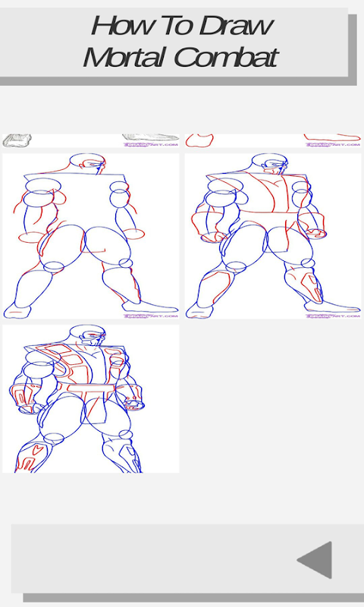Click DragoArt watermark on the chest-lines drawing
The width and height of the screenshot is (364, 607).
click(x=333, y=316)
